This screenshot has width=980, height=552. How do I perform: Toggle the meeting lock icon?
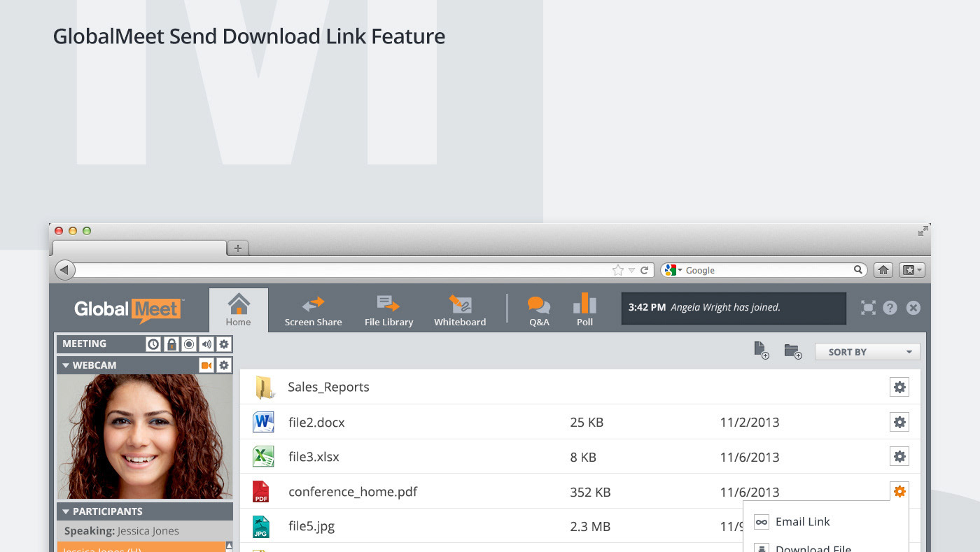pos(171,344)
